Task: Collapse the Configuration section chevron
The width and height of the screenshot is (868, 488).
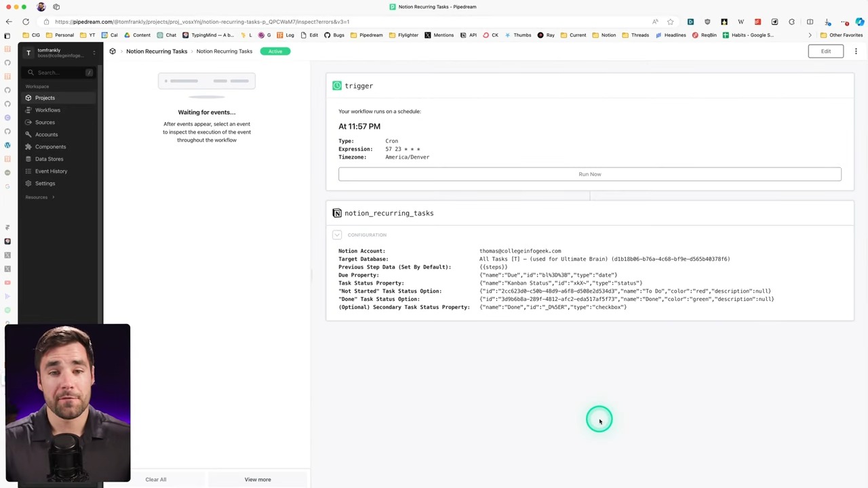Action: pos(337,235)
